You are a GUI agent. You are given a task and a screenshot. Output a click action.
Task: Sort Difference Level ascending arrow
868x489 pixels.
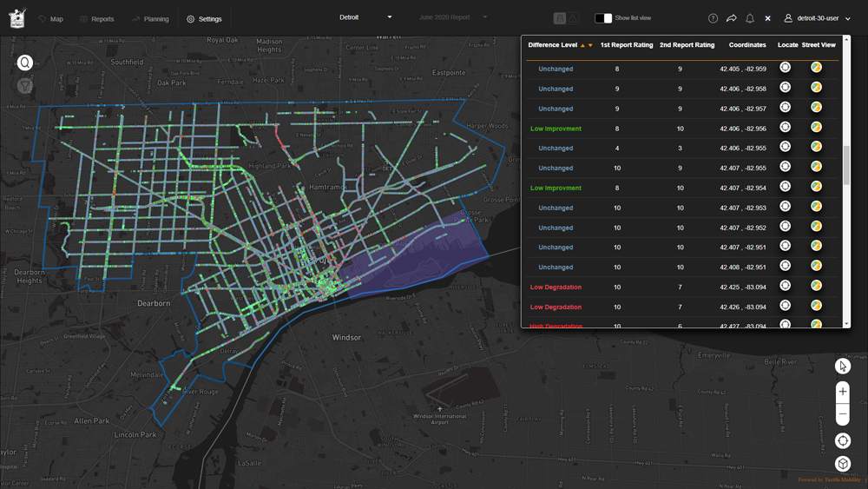pyautogui.click(x=582, y=45)
